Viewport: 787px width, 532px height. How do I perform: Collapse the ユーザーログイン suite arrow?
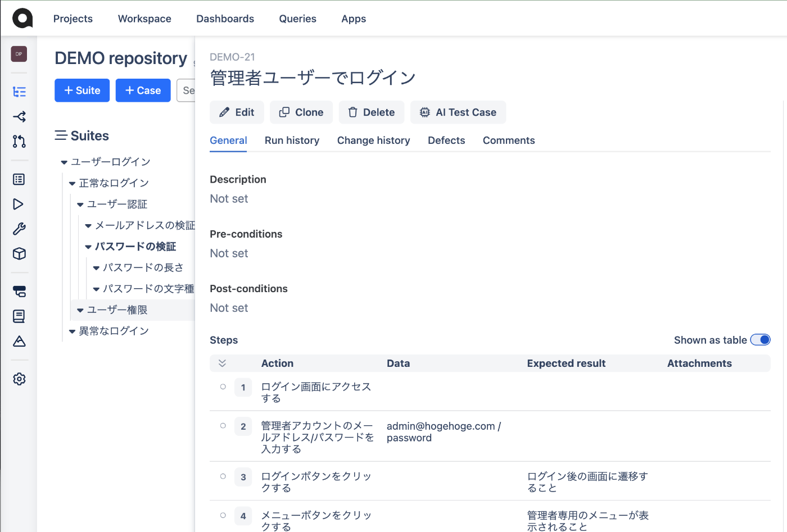(64, 162)
